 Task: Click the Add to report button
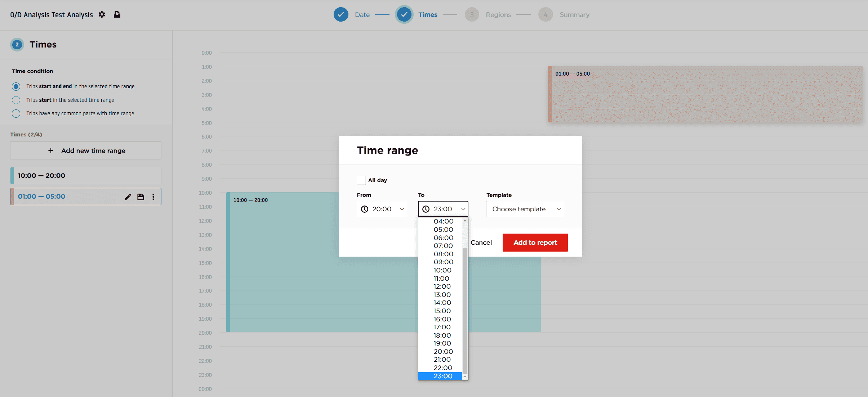tap(535, 243)
